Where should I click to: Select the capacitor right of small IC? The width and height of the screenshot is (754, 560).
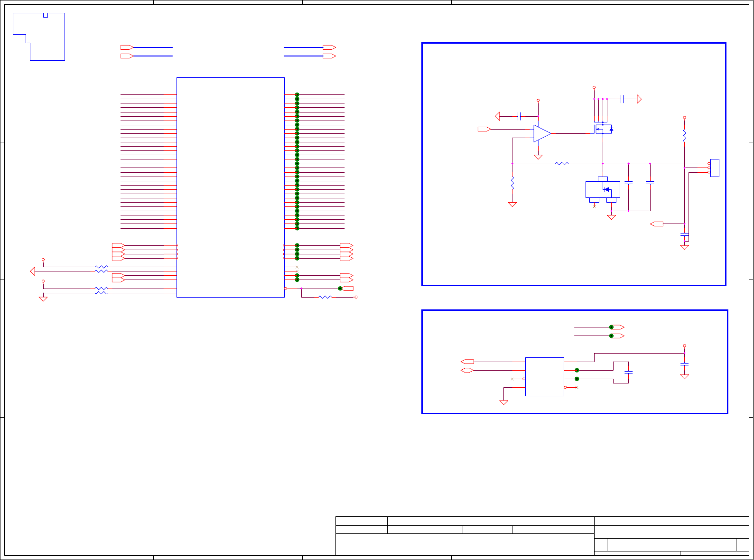[629, 372]
